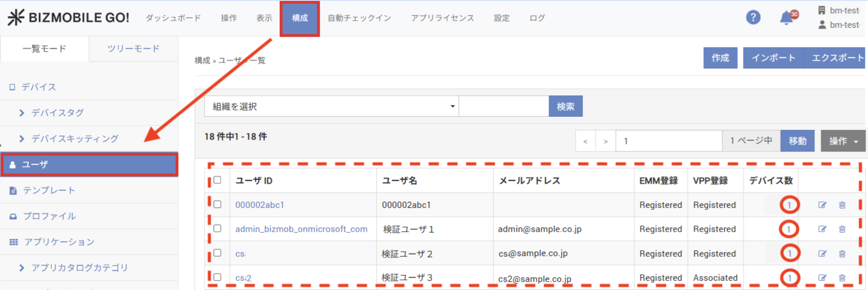Image resolution: width=868 pixels, height=290 pixels.
Task: Open the 操作 dropdown button above table
Action: coord(843,141)
